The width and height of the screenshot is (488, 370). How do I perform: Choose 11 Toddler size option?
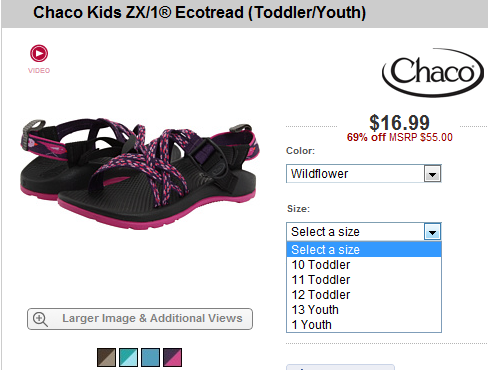click(364, 280)
